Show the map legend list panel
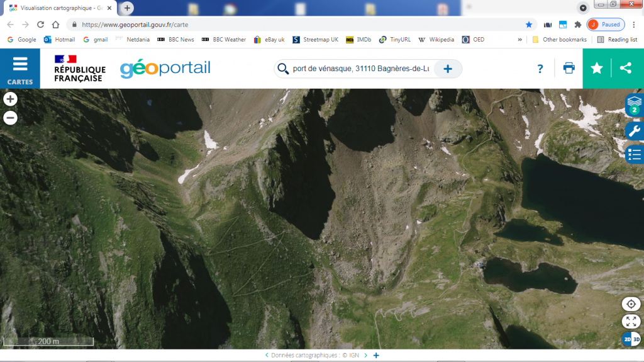 point(634,154)
